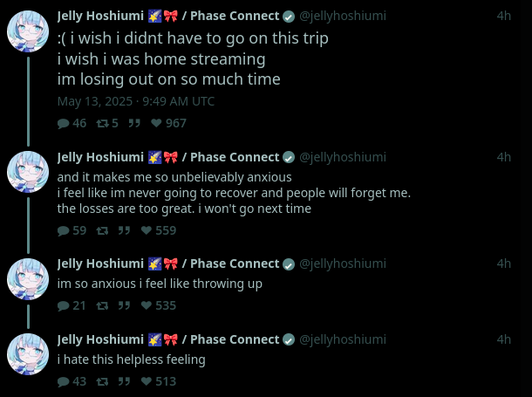Open Jelly Hoshiumi's avatar on the first tweet
This screenshot has height=397, width=532.
(x=28, y=32)
